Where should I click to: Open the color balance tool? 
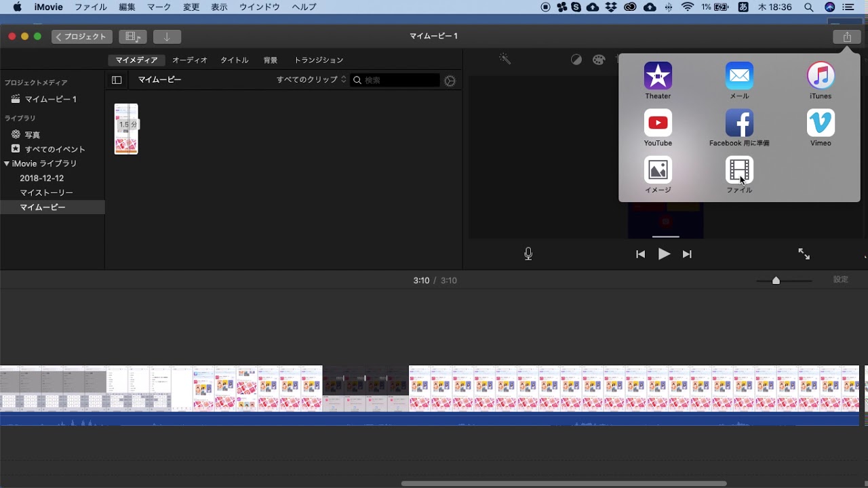click(576, 60)
